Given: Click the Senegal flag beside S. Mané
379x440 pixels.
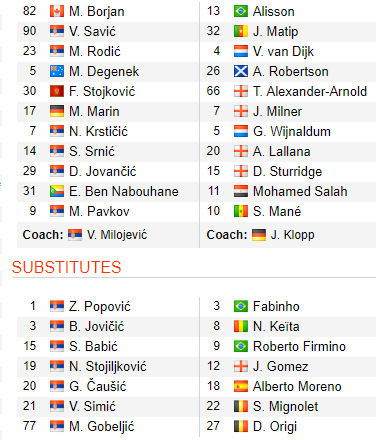Looking at the screenshot, I should 241,211.
